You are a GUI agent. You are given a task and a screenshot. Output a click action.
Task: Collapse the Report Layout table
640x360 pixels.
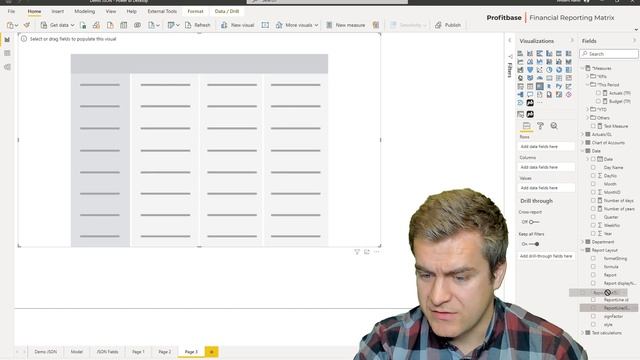coord(582,250)
